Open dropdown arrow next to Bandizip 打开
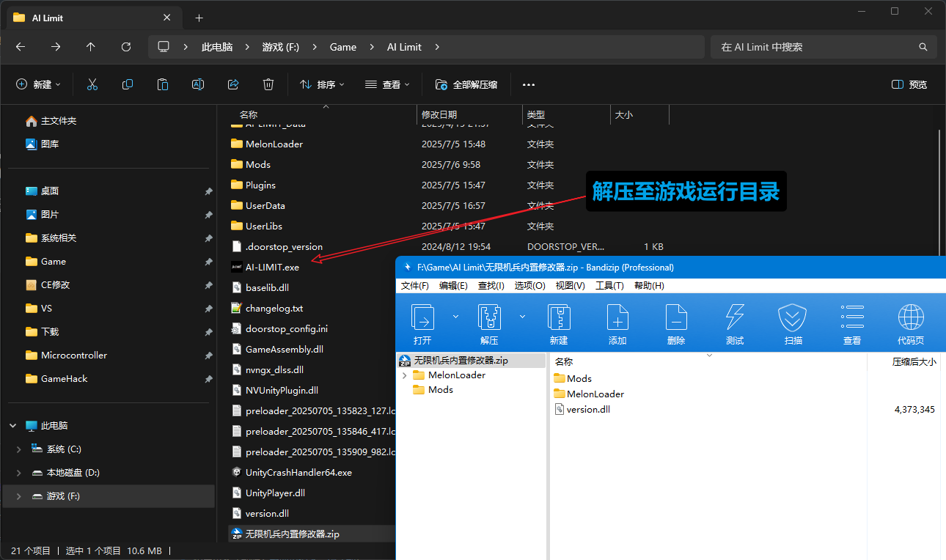Viewport: 946px width, 560px height. pos(455,316)
